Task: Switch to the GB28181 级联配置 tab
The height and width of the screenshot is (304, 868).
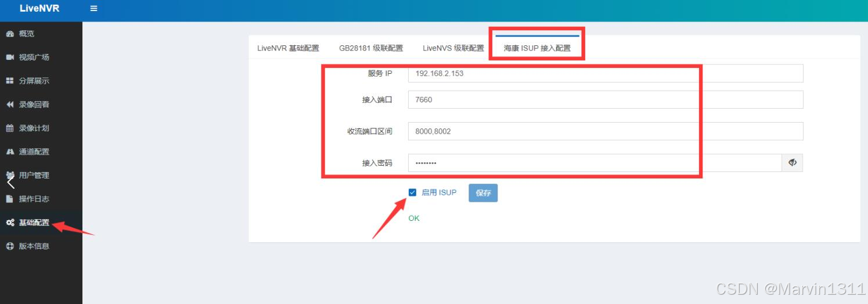Action: [x=371, y=48]
